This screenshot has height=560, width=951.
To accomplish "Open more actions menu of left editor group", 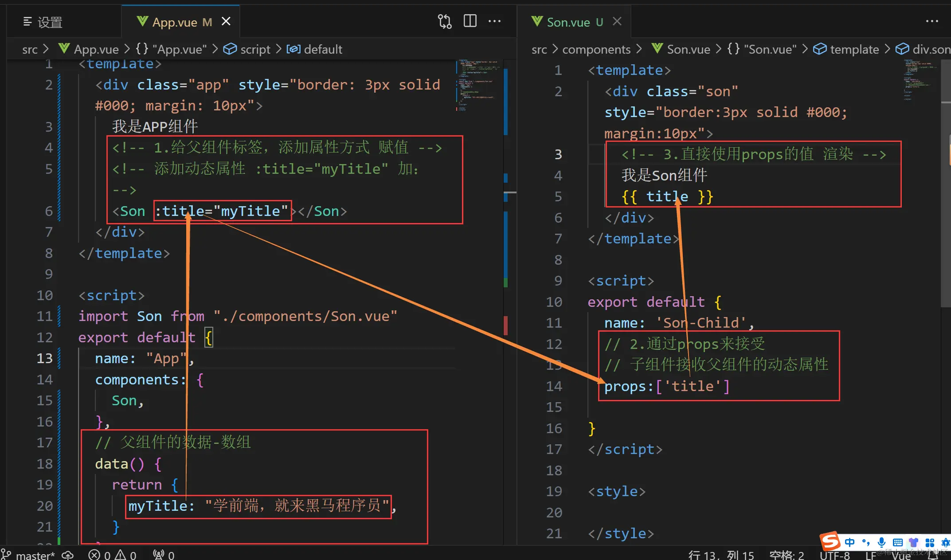I will point(494,21).
